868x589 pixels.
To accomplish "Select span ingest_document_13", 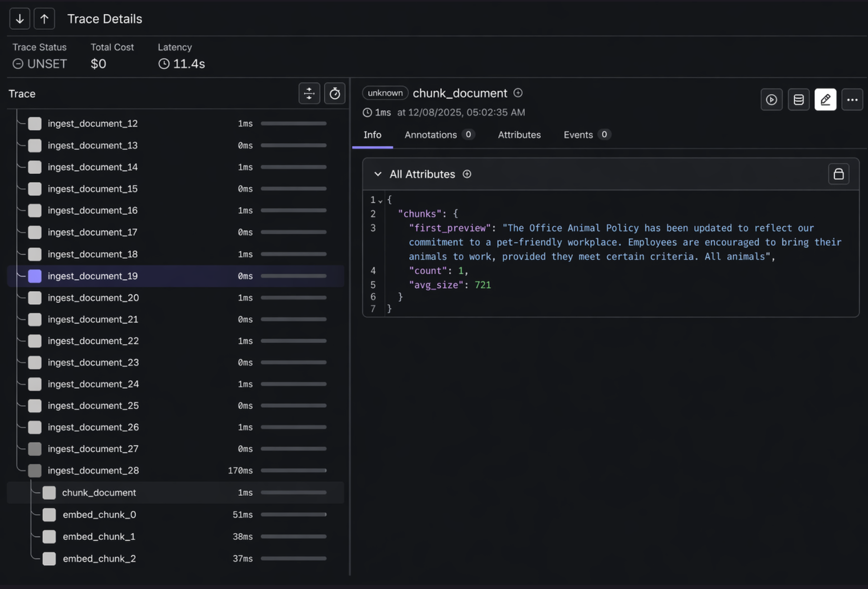I will [x=176, y=145].
